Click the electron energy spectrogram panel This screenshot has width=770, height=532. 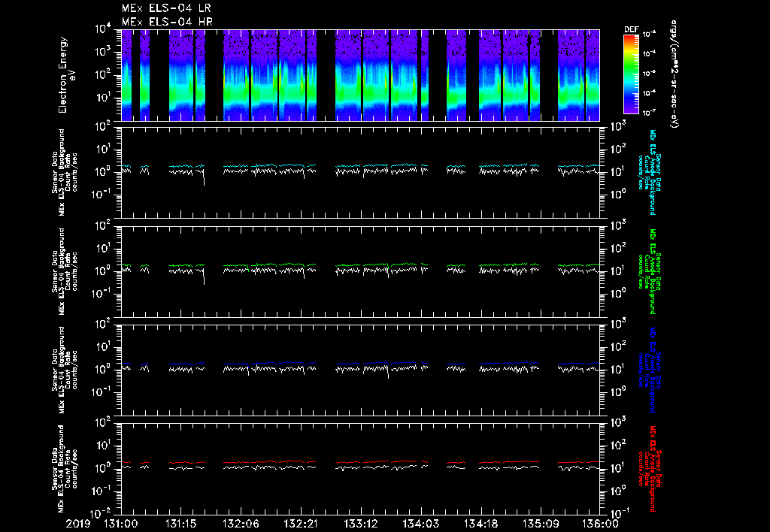pyautogui.click(x=360, y=75)
